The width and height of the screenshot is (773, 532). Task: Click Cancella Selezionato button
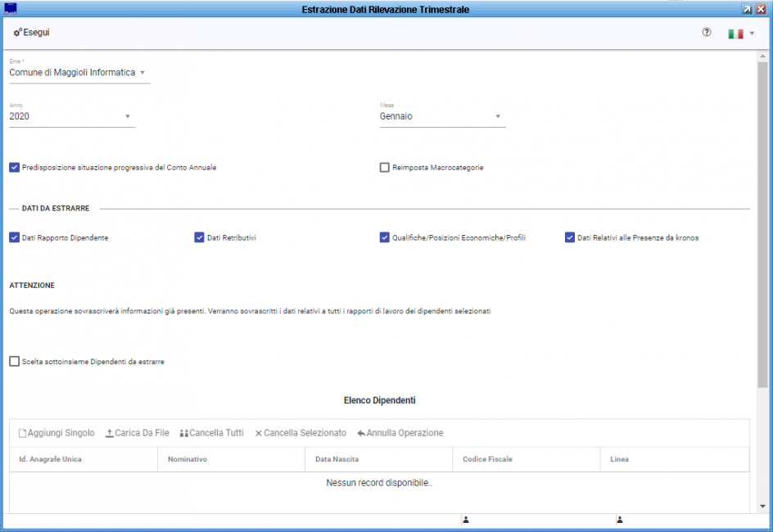tap(301, 433)
